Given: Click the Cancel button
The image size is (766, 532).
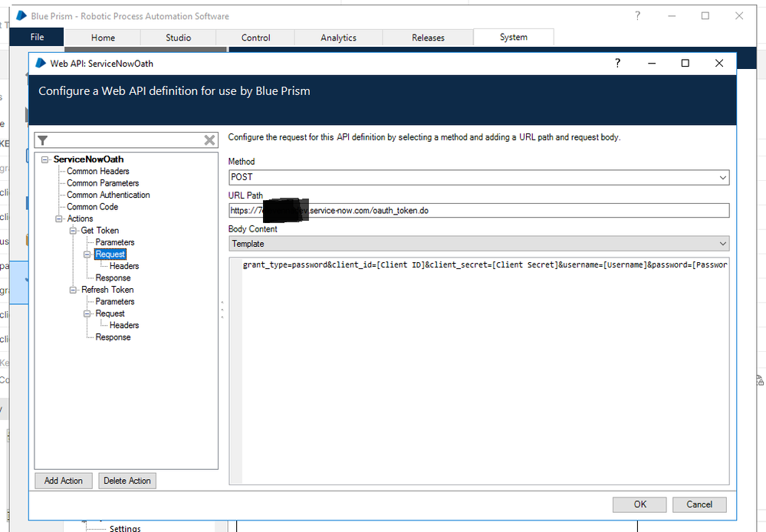Looking at the screenshot, I should pos(699,504).
